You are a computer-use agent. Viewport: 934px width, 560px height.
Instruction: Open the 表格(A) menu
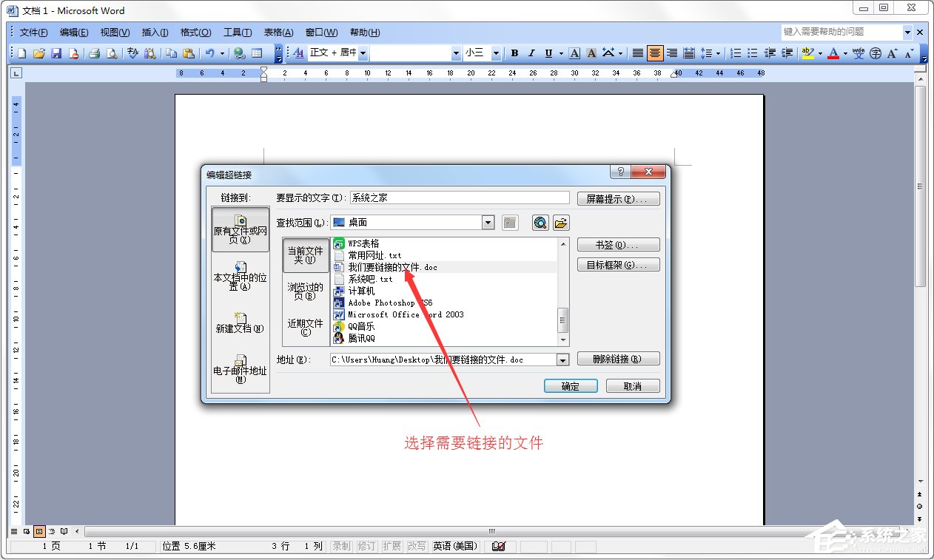(x=278, y=33)
